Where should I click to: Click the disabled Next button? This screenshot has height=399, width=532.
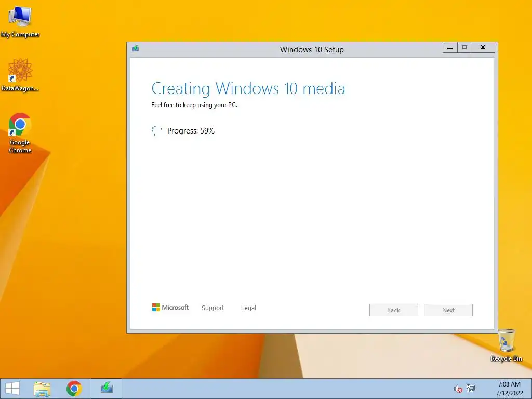point(448,310)
